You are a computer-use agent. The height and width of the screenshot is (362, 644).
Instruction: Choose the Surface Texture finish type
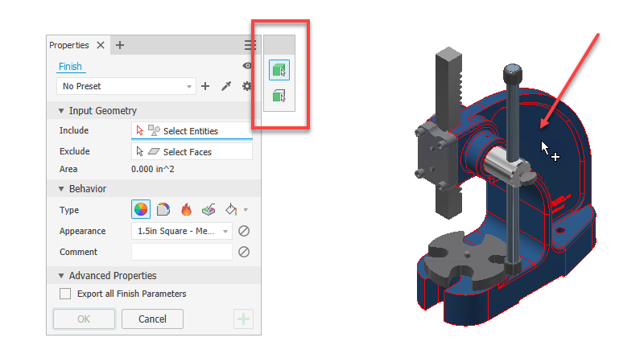pos(208,209)
